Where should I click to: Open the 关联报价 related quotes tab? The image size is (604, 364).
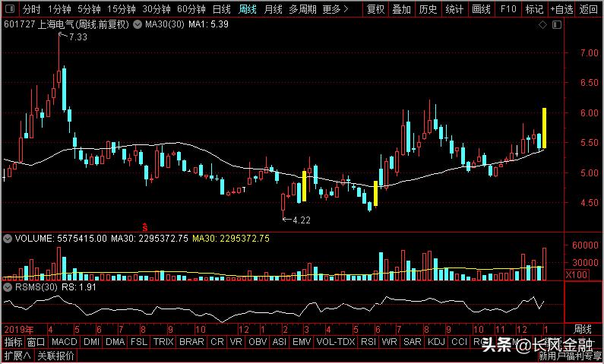56,355
